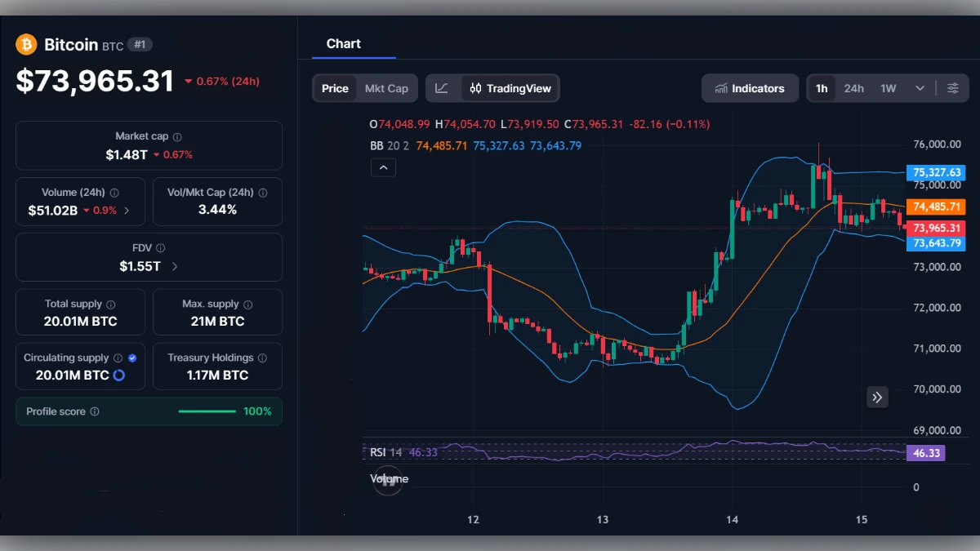The width and height of the screenshot is (980, 551).
Task: Select the line chart view icon
Action: (x=442, y=87)
